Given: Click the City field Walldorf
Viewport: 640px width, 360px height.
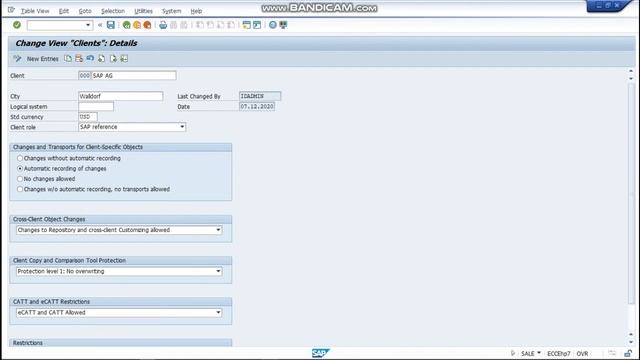Looking at the screenshot, I should (x=120, y=96).
